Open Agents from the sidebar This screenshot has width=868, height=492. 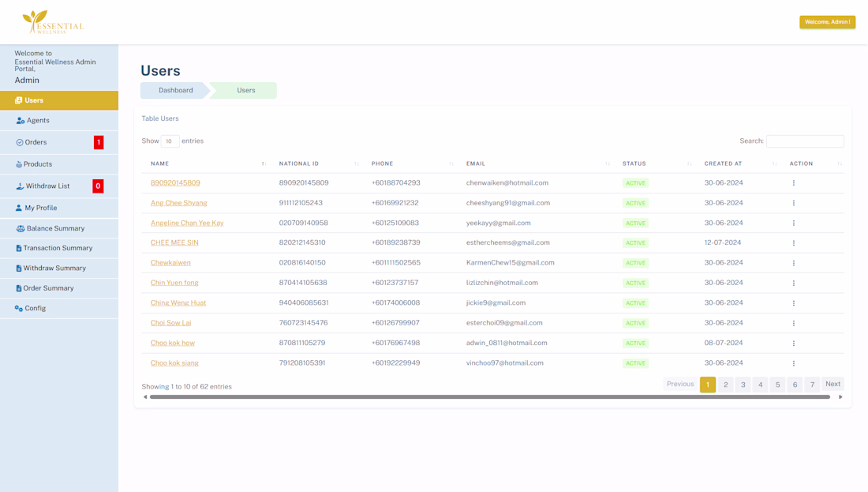(x=58, y=120)
